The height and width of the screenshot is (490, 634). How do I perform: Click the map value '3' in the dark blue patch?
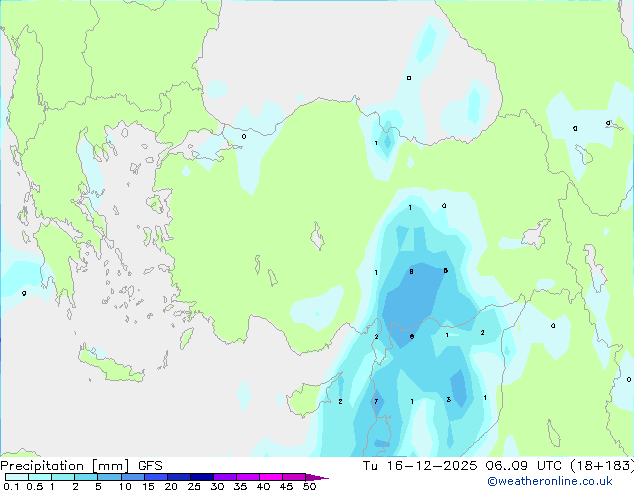tap(448, 399)
